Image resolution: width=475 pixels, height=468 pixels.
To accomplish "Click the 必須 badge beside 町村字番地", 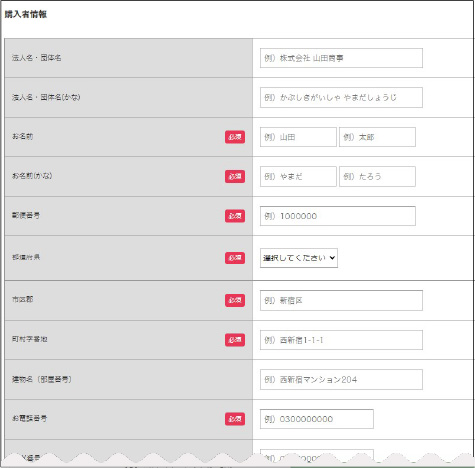I will [x=235, y=340].
